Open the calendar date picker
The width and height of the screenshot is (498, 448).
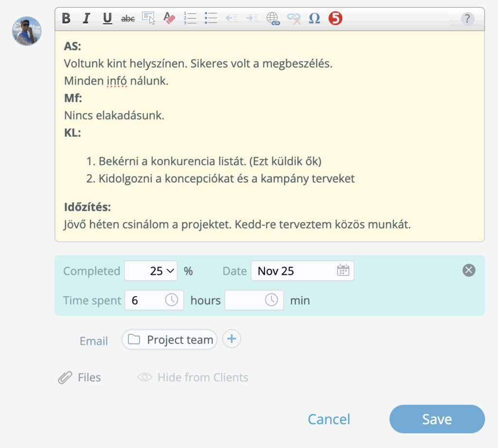[343, 271]
